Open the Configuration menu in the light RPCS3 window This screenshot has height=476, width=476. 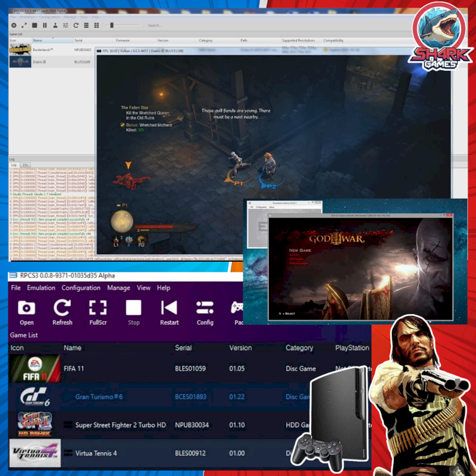49,17
